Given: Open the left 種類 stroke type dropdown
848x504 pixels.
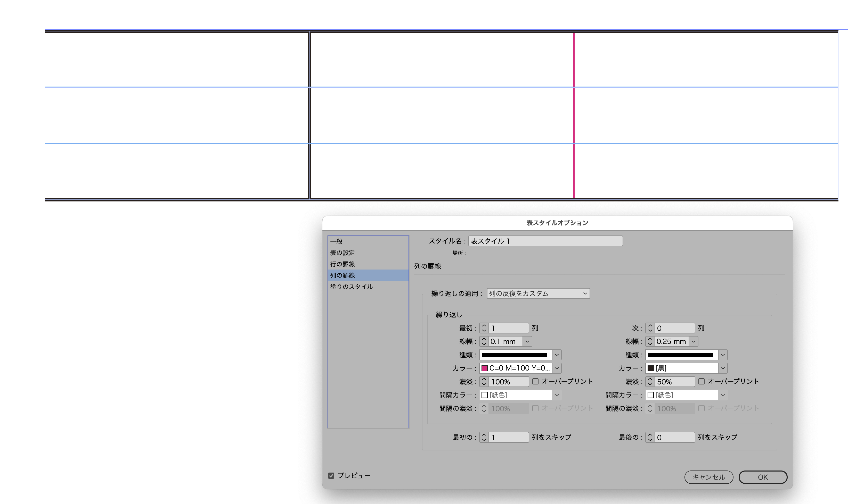Looking at the screenshot, I should 557,355.
